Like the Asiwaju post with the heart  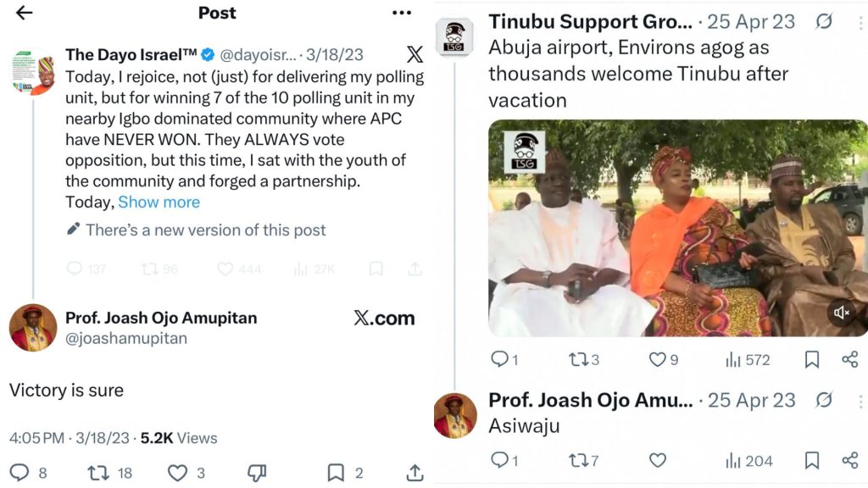pos(657,460)
